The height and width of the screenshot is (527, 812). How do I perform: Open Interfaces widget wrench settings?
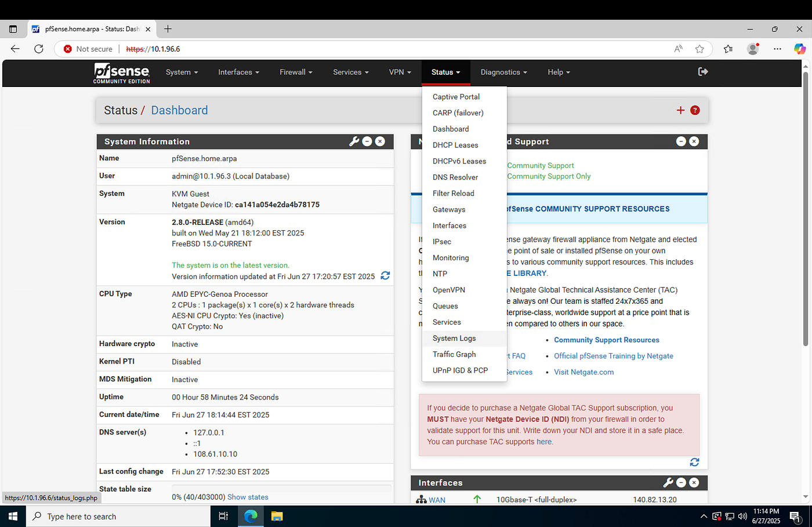point(668,482)
